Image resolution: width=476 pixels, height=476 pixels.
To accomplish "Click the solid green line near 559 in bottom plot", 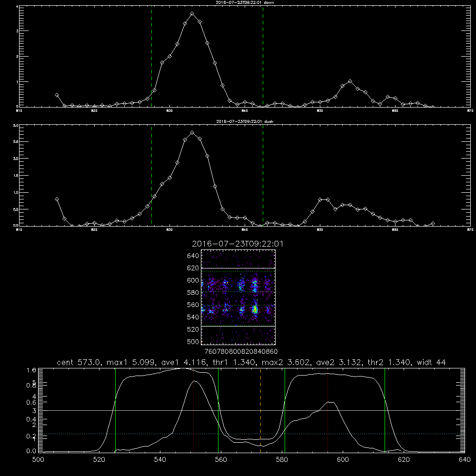I will coord(218,410).
